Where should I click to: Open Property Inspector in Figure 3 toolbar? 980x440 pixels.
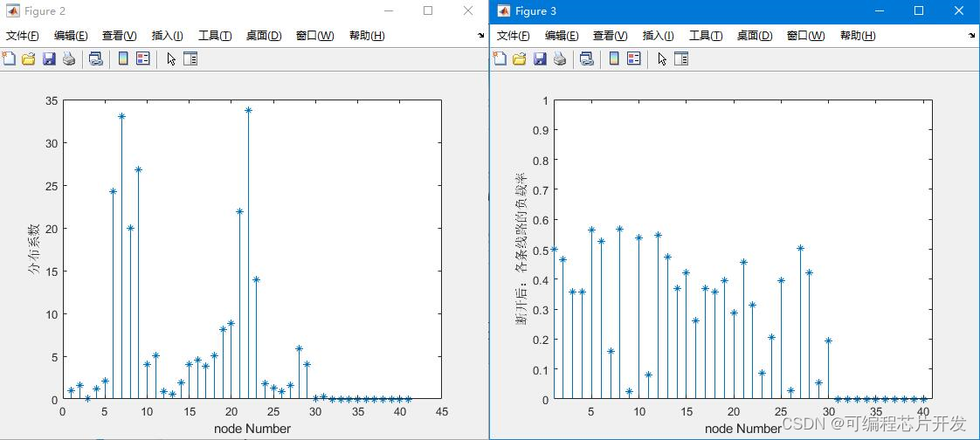click(681, 58)
